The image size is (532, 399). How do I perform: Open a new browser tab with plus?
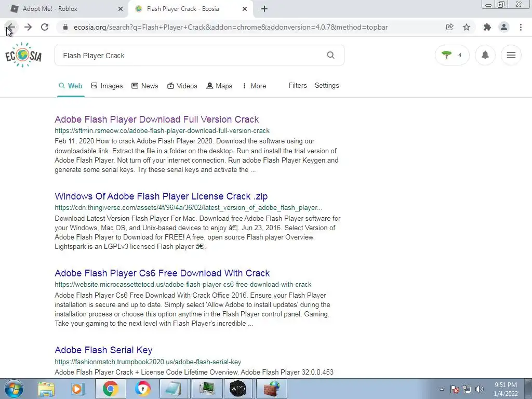(x=264, y=9)
